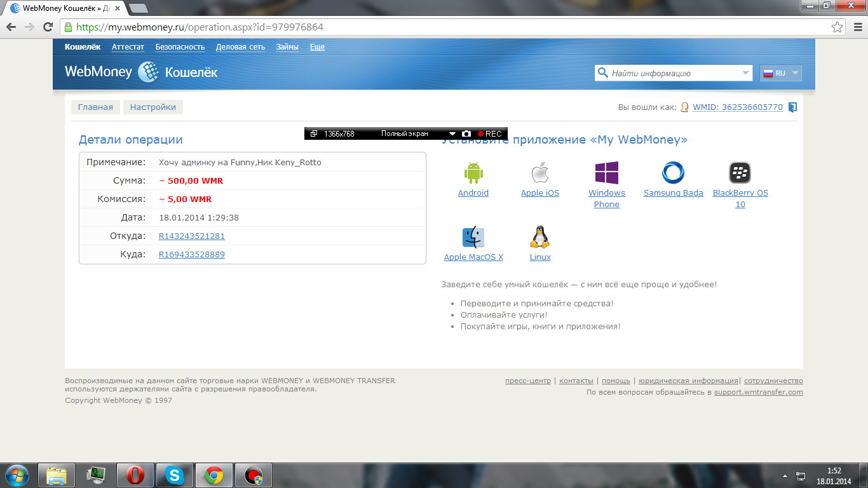Open the red recorder app in taskbar

(253, 475)
